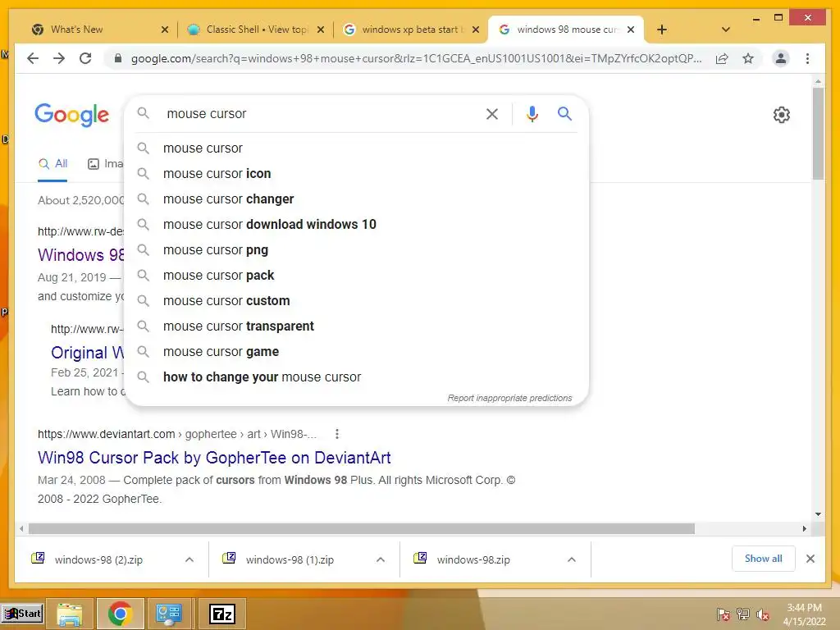
Task: Select suggestion 'mouse cursor custom'
Action: click(x=357, y=300)
